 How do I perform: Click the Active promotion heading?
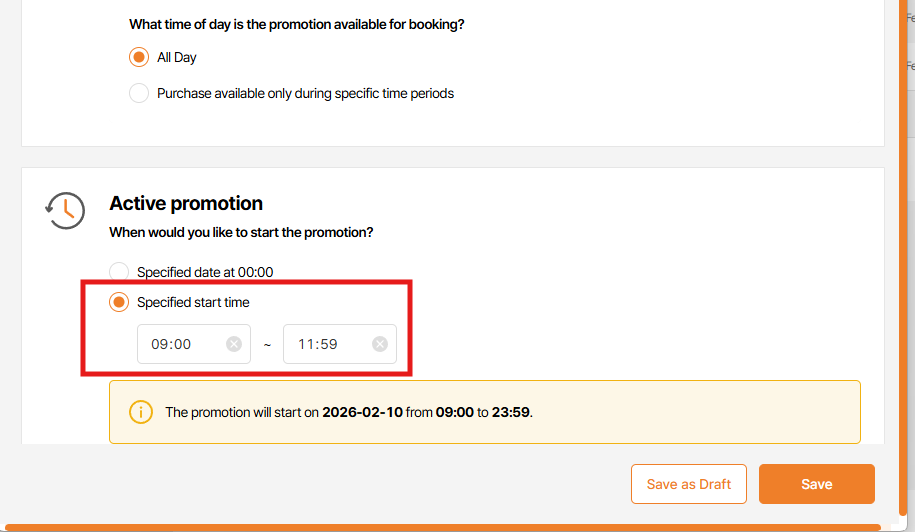[x=186, y=203]
